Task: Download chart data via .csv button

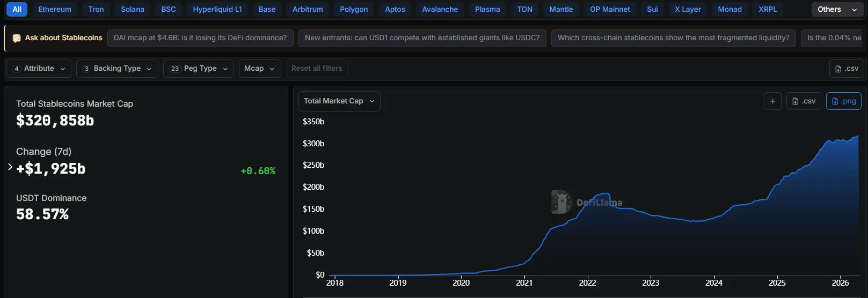Action: click(x=804, y=101)
